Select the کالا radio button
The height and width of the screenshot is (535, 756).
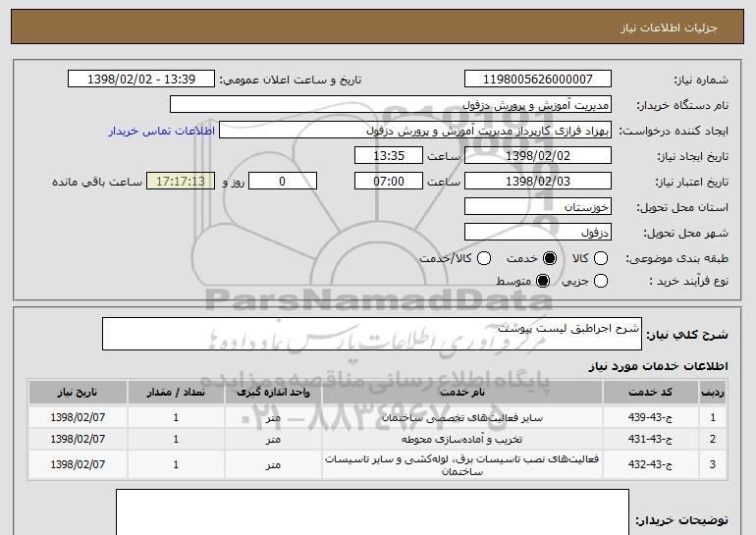(x=601, y=258)
